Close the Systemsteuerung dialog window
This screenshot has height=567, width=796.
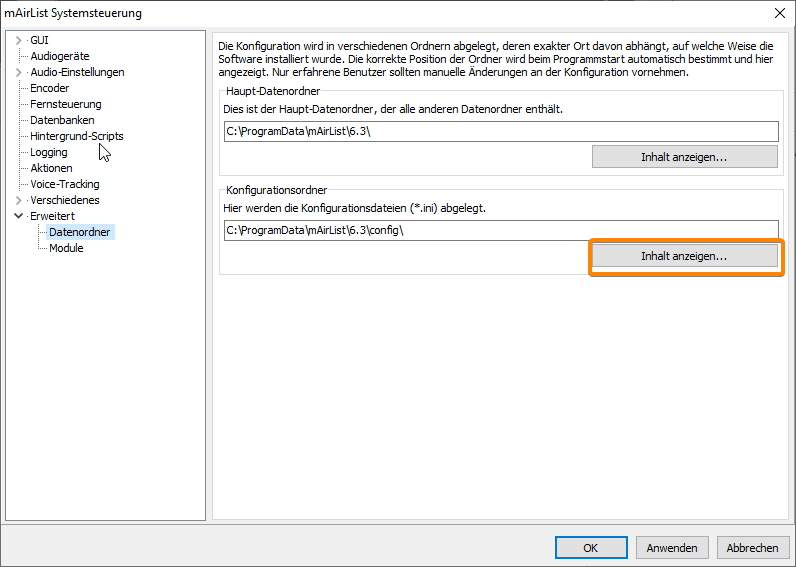click(779, 13)
